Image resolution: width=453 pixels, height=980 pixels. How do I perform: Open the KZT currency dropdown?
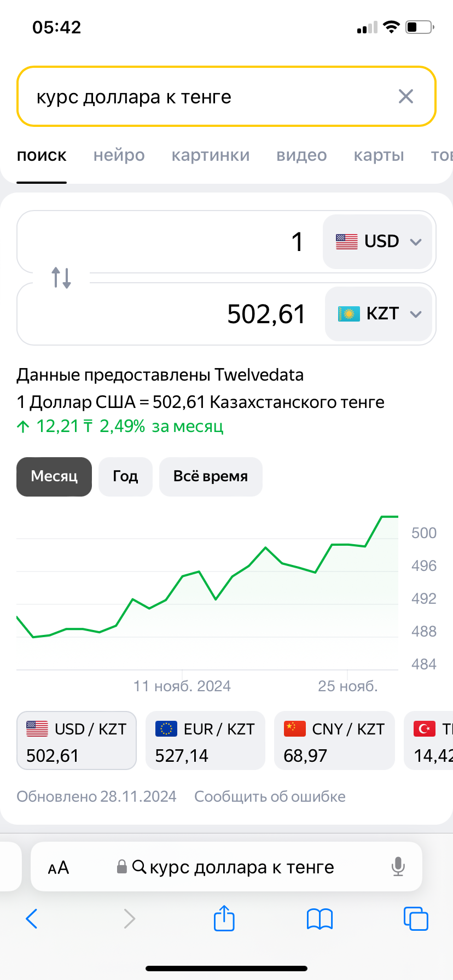[379, 314]
